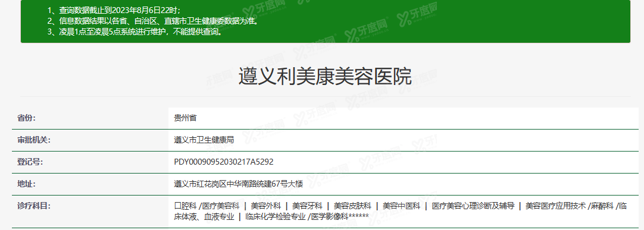Viewport: 644px width, 230px height.
Task: Select the 省份 label
Action: 27,118
